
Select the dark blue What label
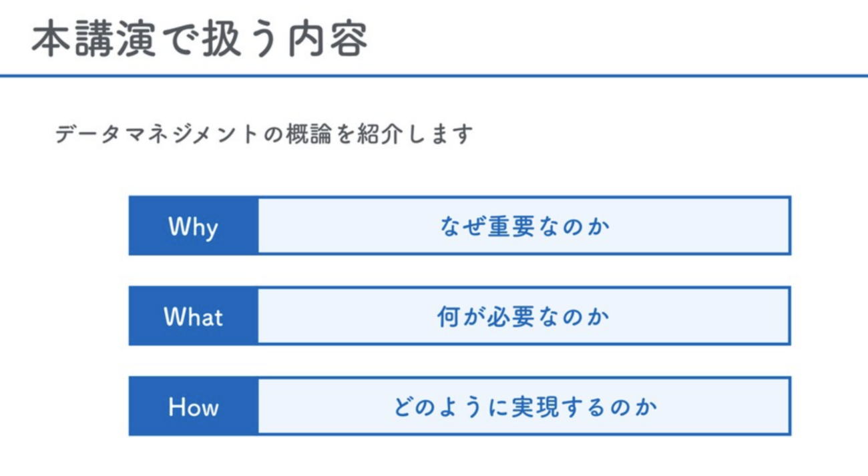click(x=193, y=316)
